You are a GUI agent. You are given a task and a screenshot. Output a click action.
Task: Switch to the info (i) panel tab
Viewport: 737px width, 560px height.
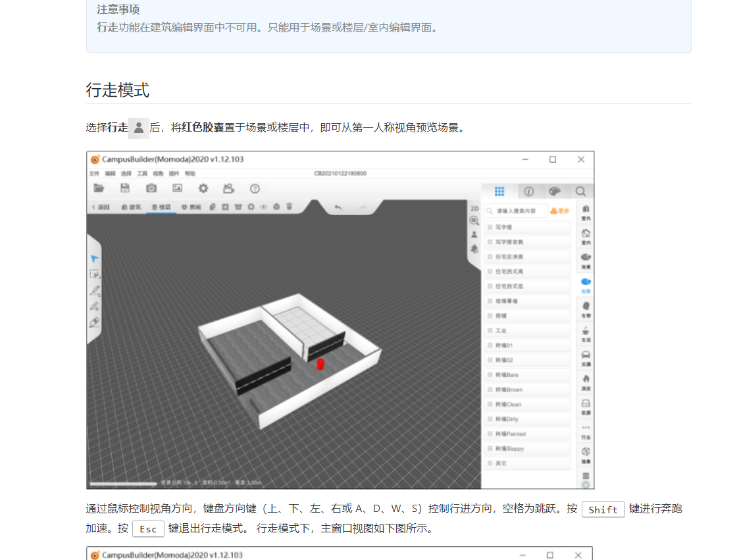[529, 191]
